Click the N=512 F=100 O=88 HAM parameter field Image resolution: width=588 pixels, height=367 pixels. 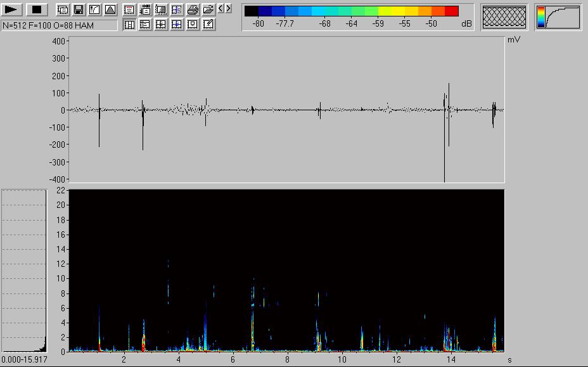click(60, 25)
